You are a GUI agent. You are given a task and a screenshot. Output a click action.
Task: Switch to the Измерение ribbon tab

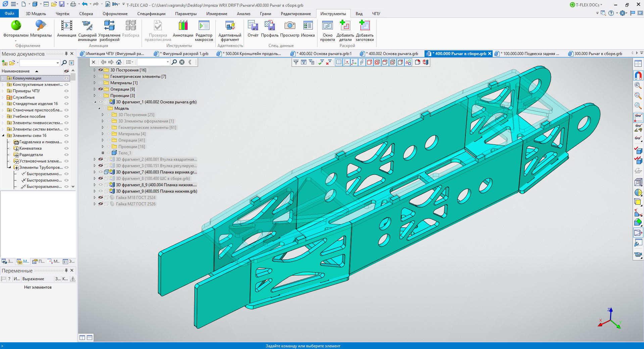tap(217, 14)
